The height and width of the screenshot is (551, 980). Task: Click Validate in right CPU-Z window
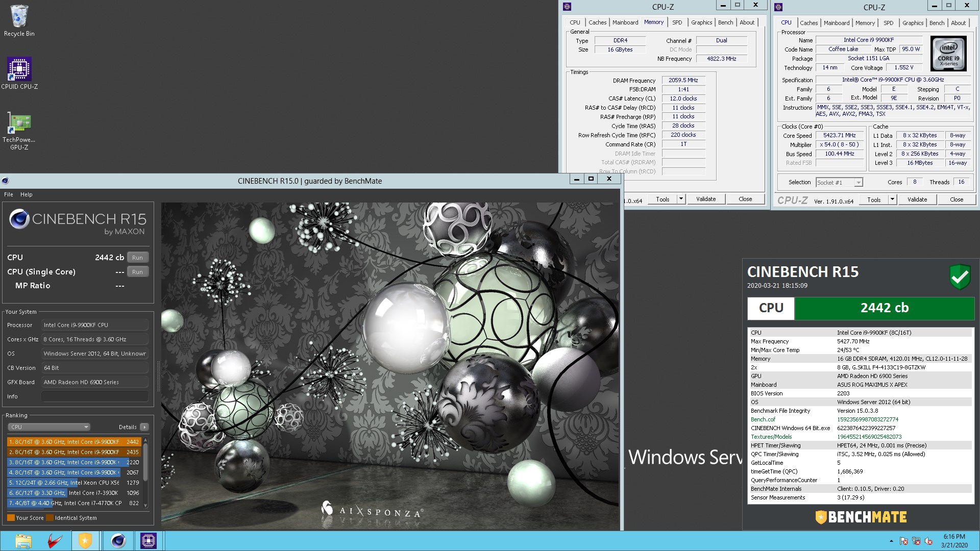click(x=917, y=199)
